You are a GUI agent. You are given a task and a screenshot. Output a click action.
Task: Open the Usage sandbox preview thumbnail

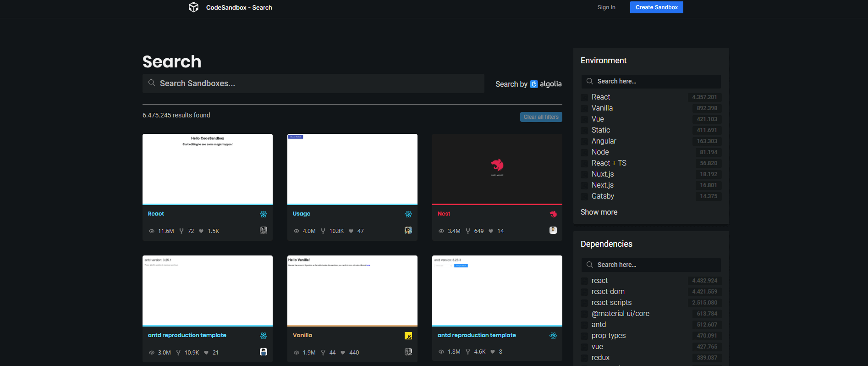[x=352, y=169]
